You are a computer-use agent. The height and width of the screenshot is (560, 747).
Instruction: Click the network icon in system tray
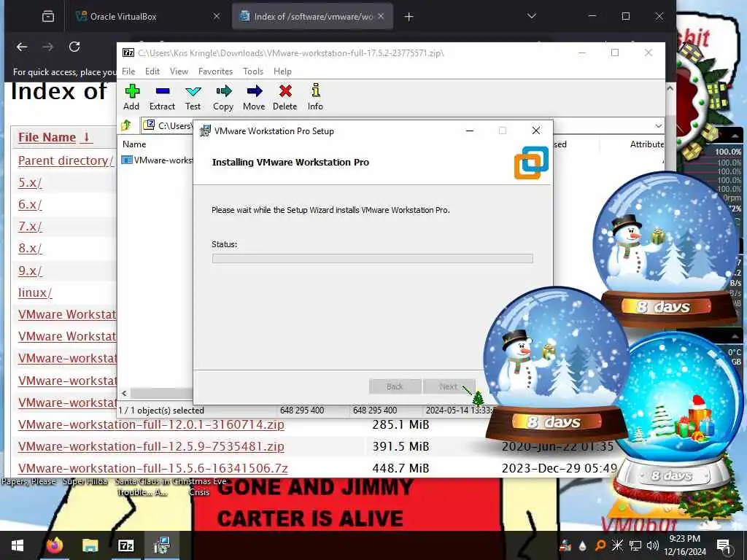tap(635, 545)
